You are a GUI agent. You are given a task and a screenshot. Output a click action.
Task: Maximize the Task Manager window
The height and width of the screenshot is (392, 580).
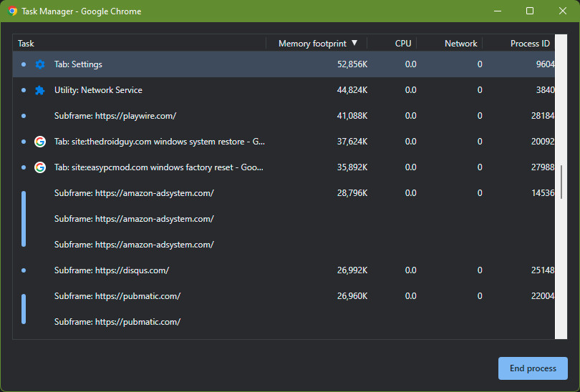click(x=530, y=11)
